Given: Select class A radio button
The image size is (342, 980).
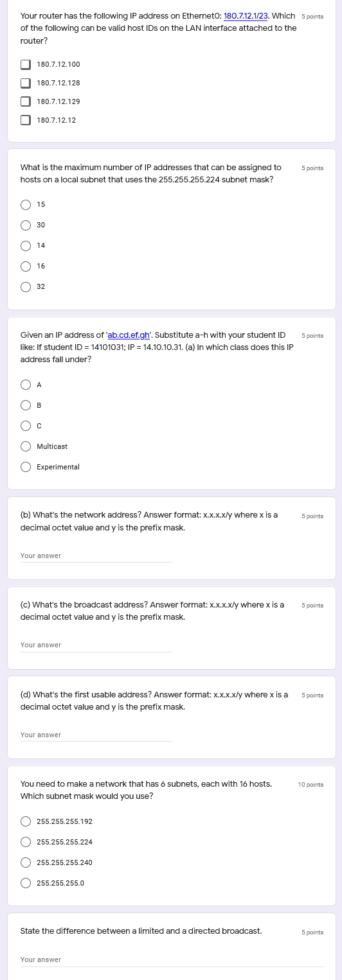Looking at the screenshot, I should (x=26, y=385).
